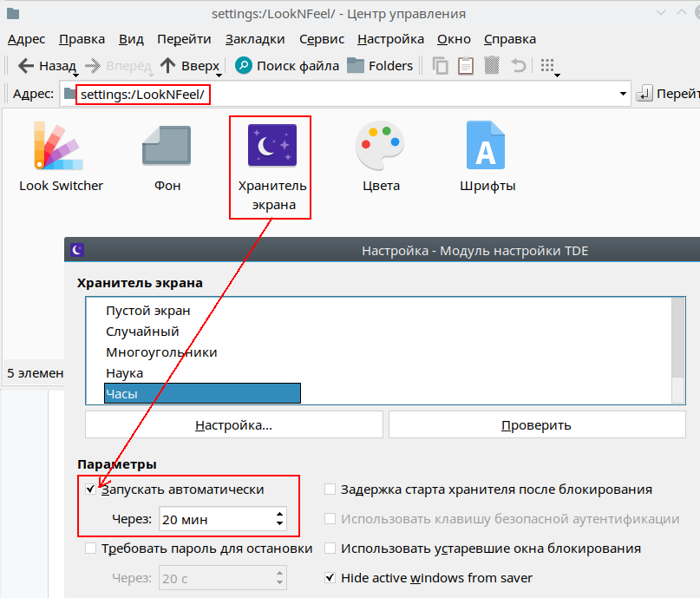The height and width of the screenshot is (598, 700).
Task: Select Многоугольники in screensaver list
Action: (161, 352)
